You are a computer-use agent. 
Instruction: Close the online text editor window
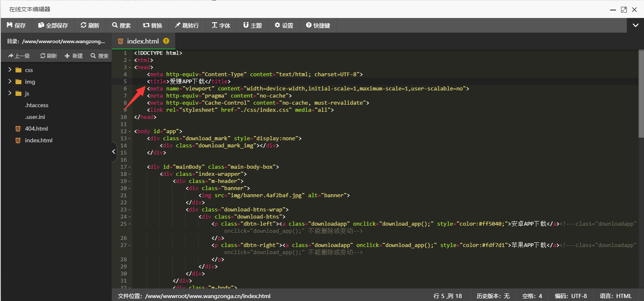[x=635, y=9]
